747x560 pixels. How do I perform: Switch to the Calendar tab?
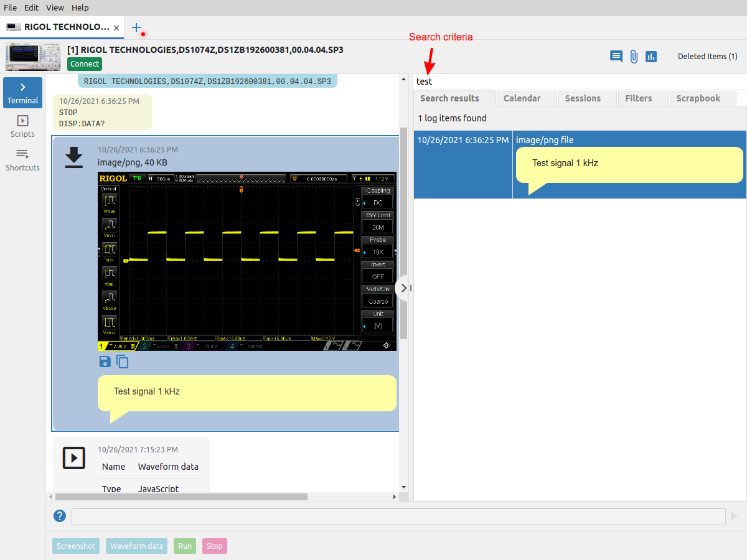(527, 98)
